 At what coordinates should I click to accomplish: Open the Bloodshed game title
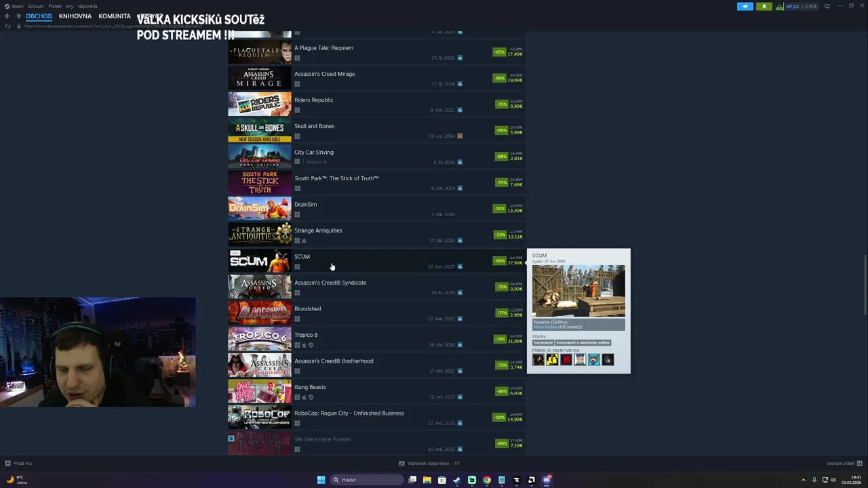coord(308,308)
